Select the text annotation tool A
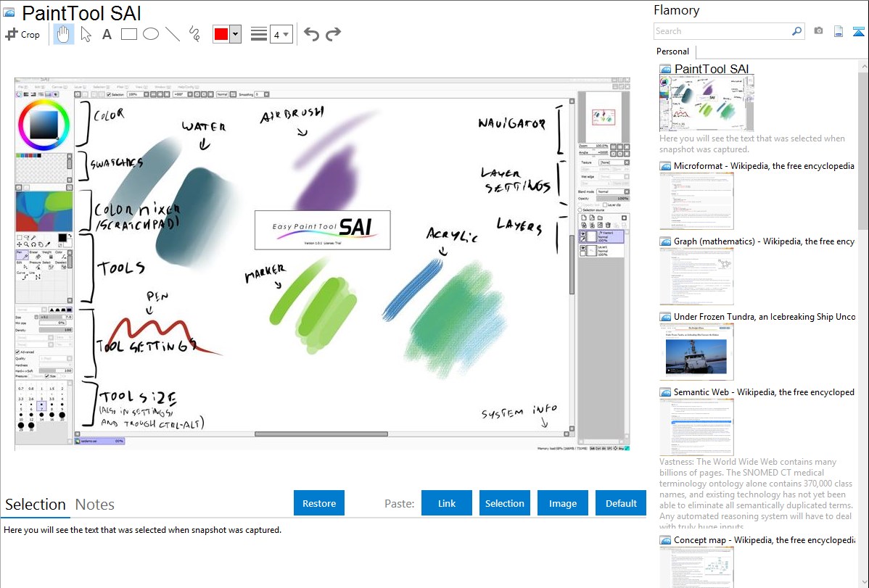The image size is (869, 588). point(107,34)
